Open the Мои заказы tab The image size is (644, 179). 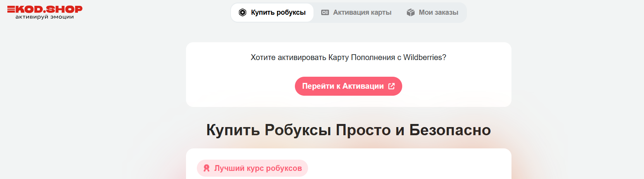tap(432, 12)
